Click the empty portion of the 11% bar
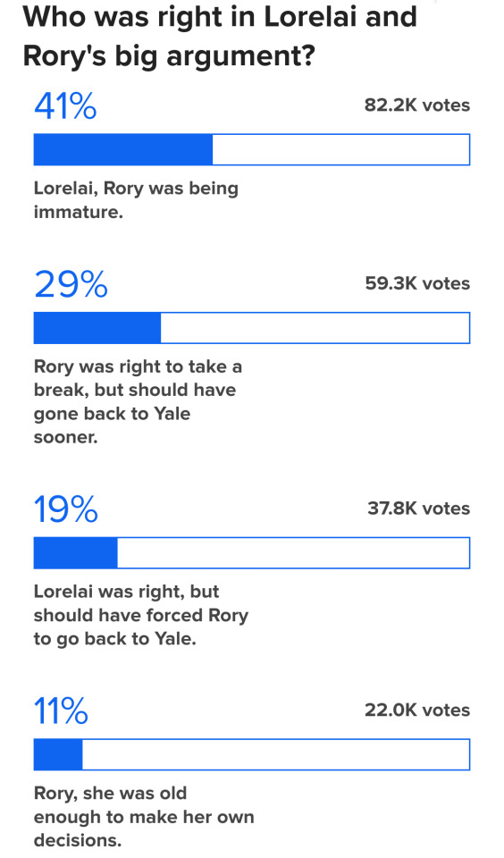The width and height of the screenshot is (504, 858). point(276,754)
